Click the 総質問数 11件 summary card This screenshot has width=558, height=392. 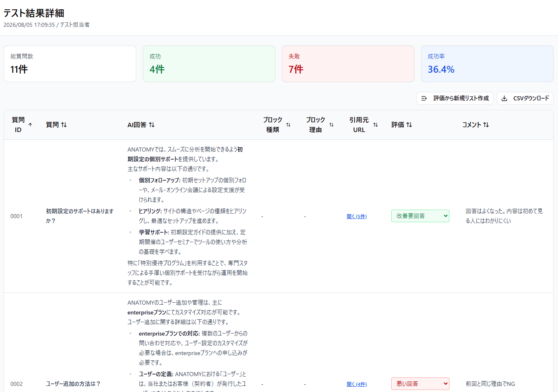(70, 64)
